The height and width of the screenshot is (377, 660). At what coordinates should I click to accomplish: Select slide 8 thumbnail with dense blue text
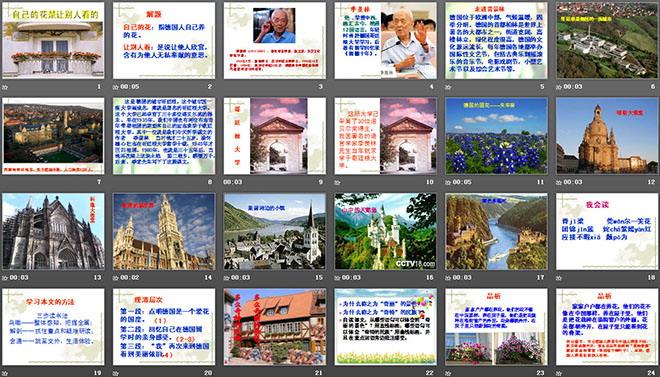pyautogui.click(x=164, y=136)
